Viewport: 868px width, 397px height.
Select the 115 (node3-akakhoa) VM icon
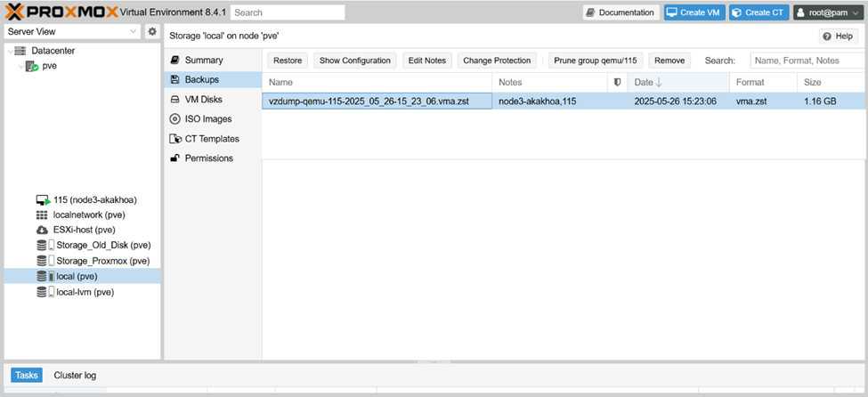tap(42, 200)
